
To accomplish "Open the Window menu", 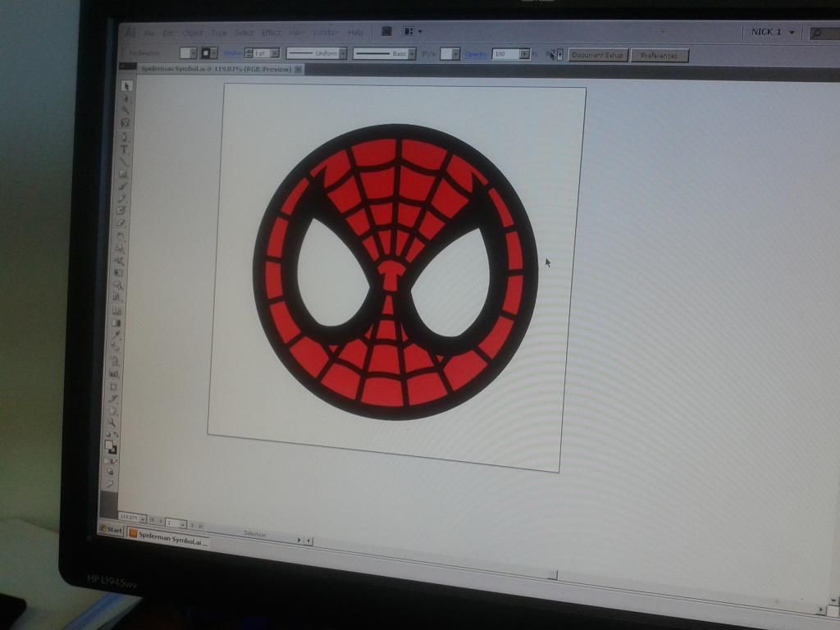I will coord(325,33).
